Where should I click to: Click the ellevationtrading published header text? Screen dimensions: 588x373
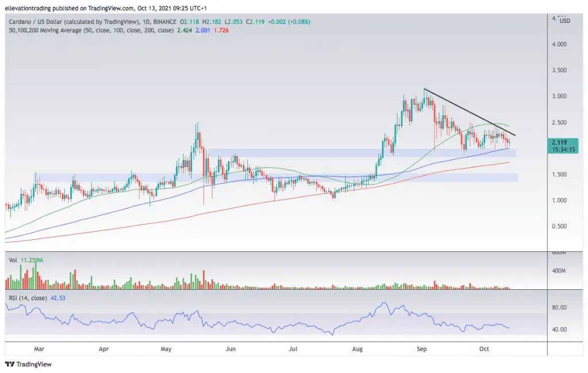[106, 8]
